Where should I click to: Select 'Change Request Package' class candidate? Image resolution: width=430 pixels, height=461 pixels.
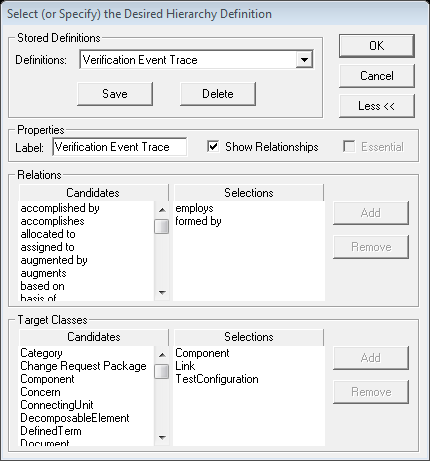pos(83,366)
